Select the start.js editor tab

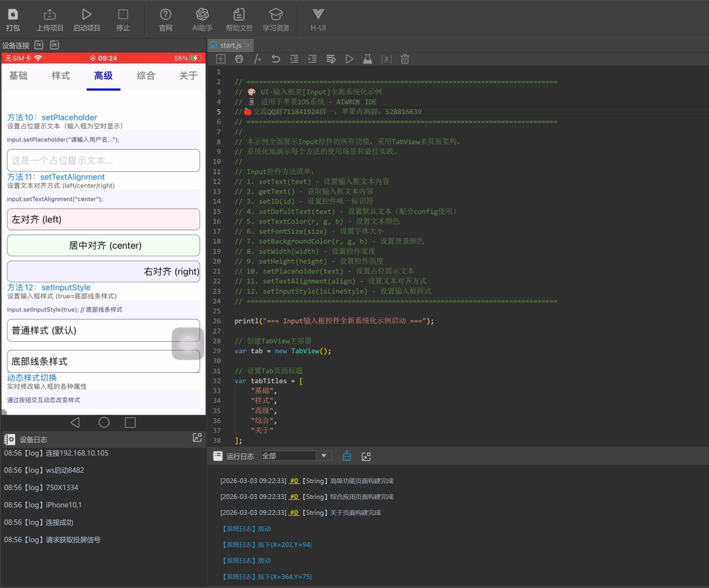pyautogui.click(x=230, y=45)
